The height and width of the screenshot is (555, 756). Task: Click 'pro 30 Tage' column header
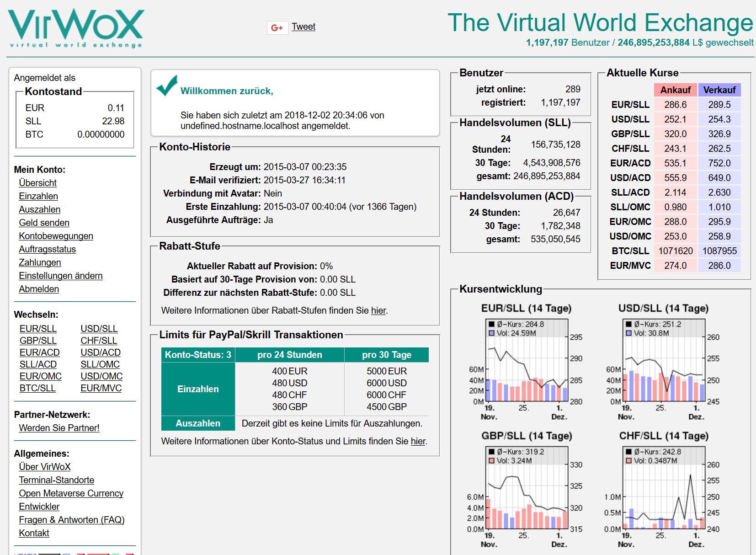(x=387, y=355)
